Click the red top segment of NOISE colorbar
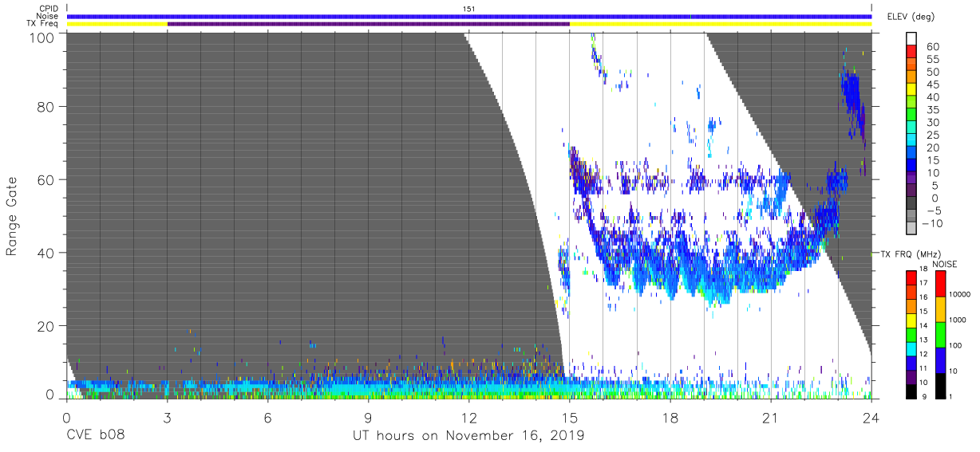 coord(939,283)
